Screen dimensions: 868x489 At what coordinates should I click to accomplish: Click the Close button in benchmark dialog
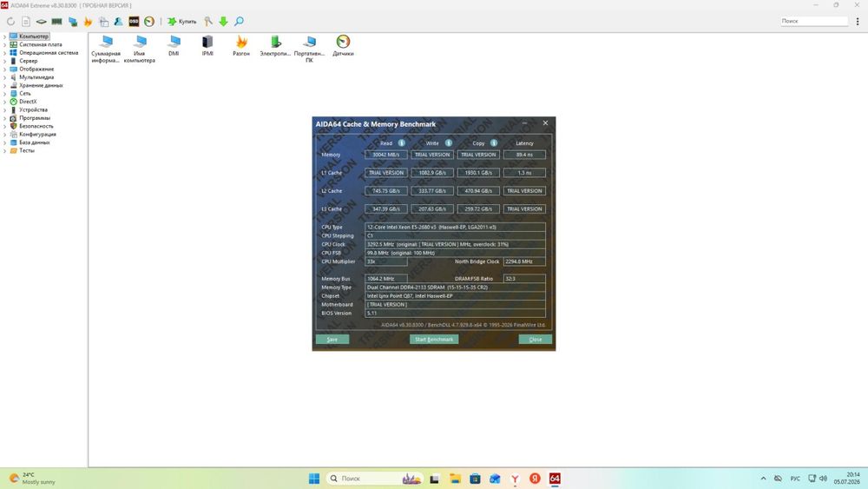coord(536,340)
